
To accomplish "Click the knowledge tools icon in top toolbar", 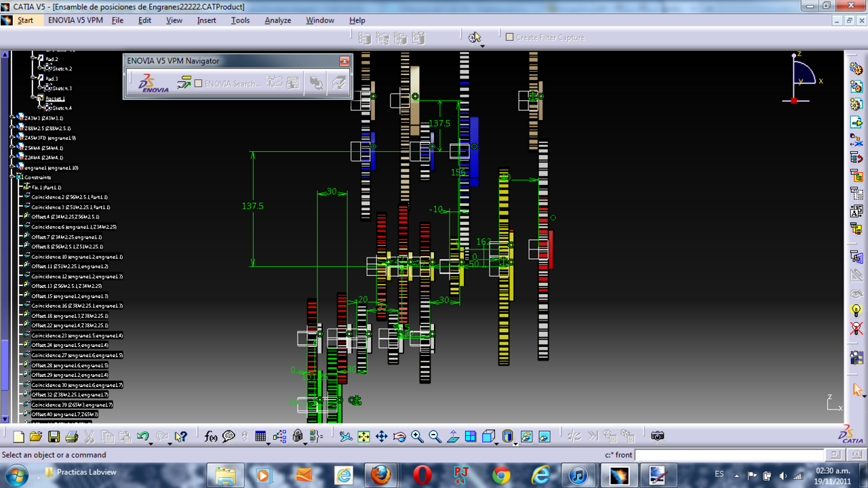I will (x=475, y=37).
